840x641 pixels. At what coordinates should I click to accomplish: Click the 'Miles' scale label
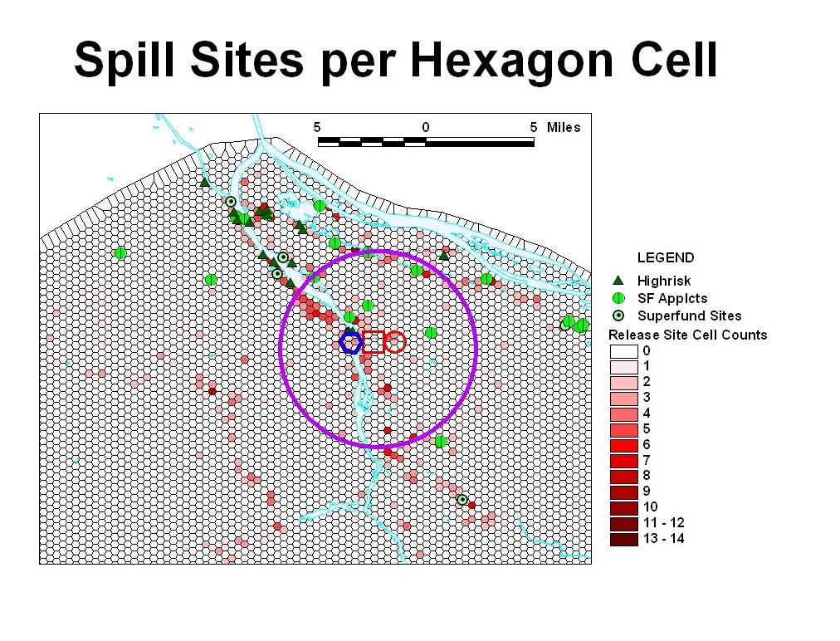coord(564,127)
